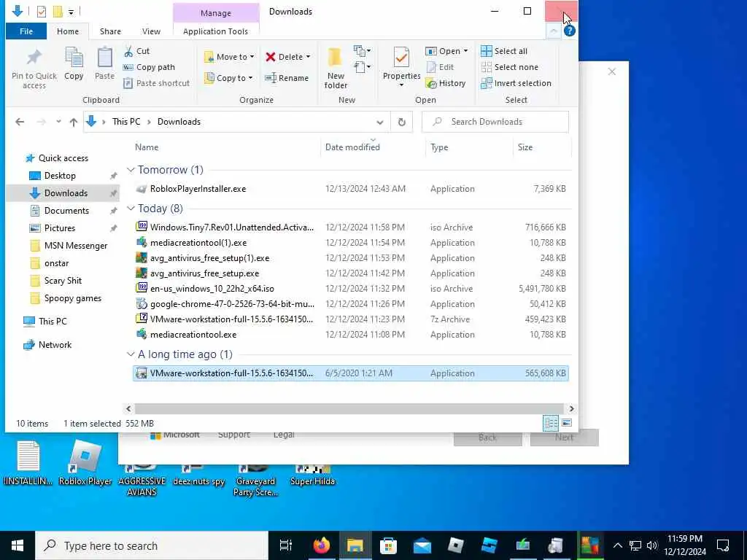Open the Copy to dropdown

pos(228,78)
